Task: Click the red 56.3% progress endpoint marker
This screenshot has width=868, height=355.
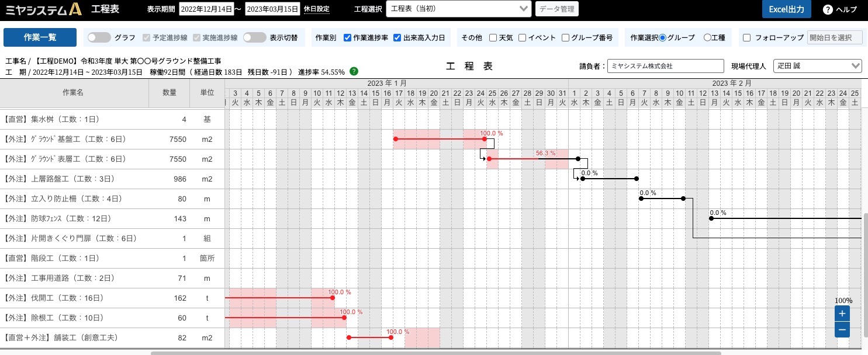Action: [x=489, y=159]
